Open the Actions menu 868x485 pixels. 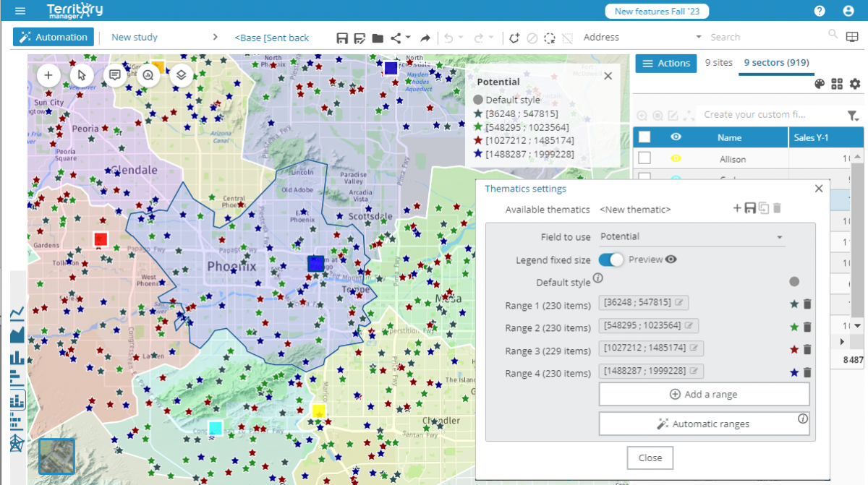pos(665,64)
